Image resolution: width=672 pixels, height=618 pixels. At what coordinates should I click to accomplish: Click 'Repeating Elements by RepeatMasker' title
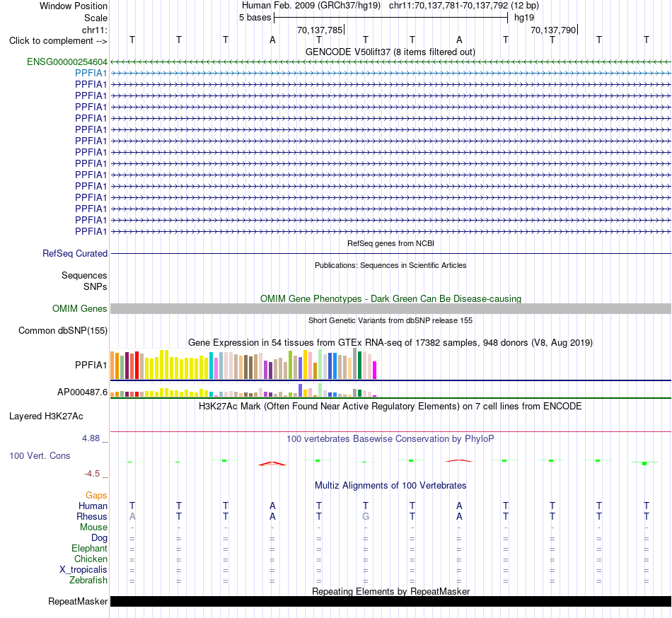(x=390, y=591)
